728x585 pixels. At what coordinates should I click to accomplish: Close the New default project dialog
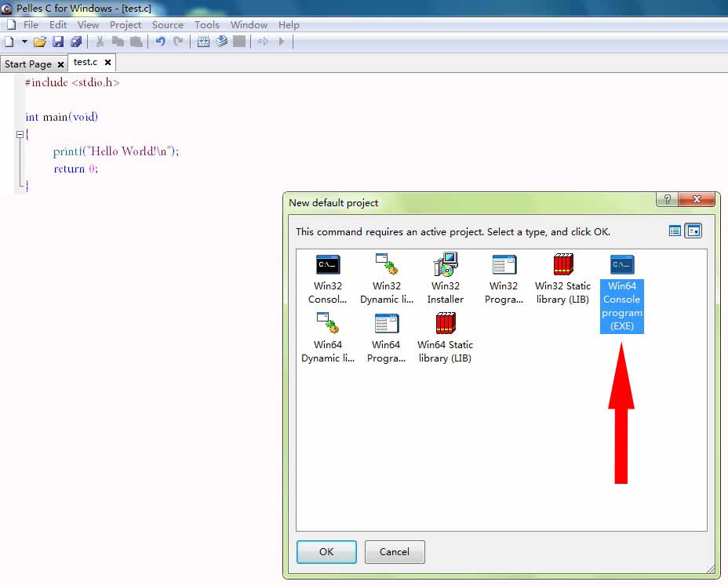click(x=697, y=199)
